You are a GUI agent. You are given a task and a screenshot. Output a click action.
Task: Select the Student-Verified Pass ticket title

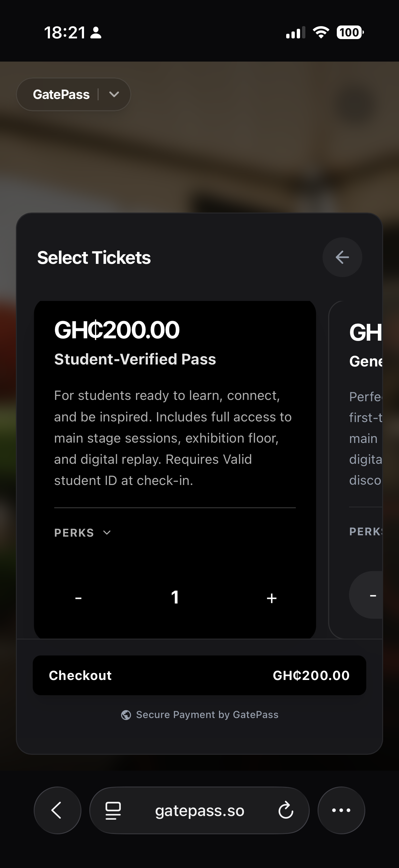point(135,359)
